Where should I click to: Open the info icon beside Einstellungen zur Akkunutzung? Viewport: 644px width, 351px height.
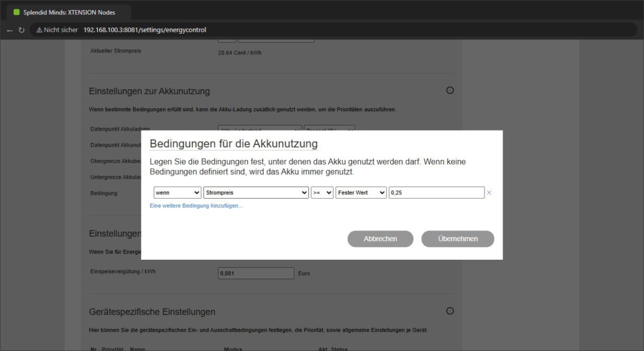pos(450,90)
